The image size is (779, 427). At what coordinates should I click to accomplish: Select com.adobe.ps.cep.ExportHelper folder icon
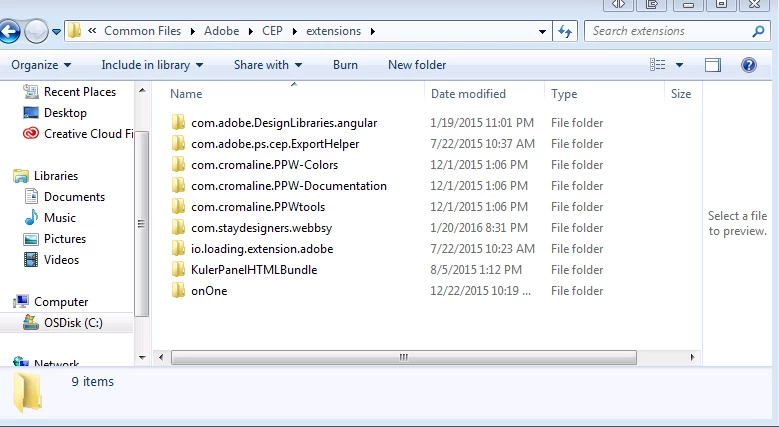(178, 144)
